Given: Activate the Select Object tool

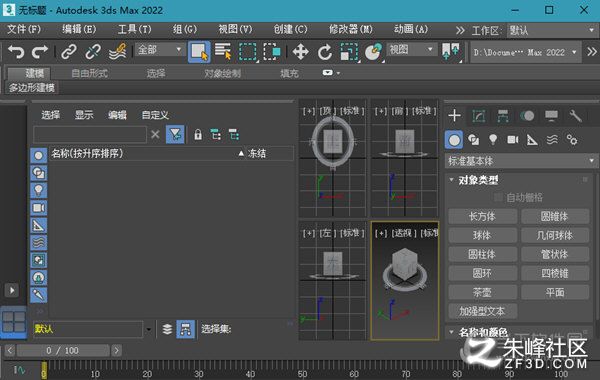Looking at the screenshot, I should click(199, 52).
